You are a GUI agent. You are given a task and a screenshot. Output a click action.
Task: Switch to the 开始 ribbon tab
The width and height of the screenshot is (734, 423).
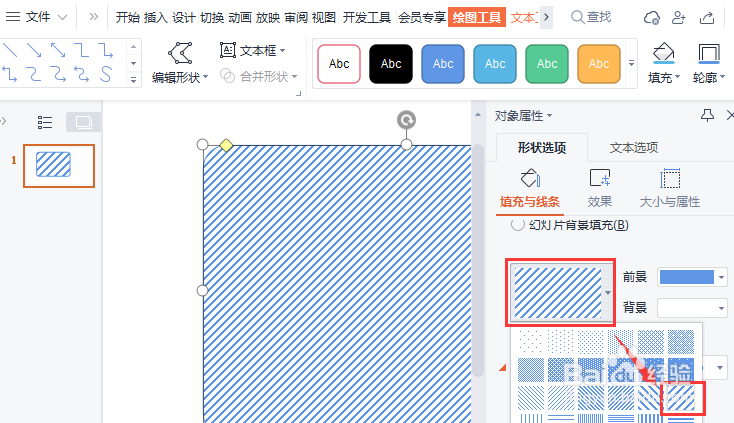point(128,18)
